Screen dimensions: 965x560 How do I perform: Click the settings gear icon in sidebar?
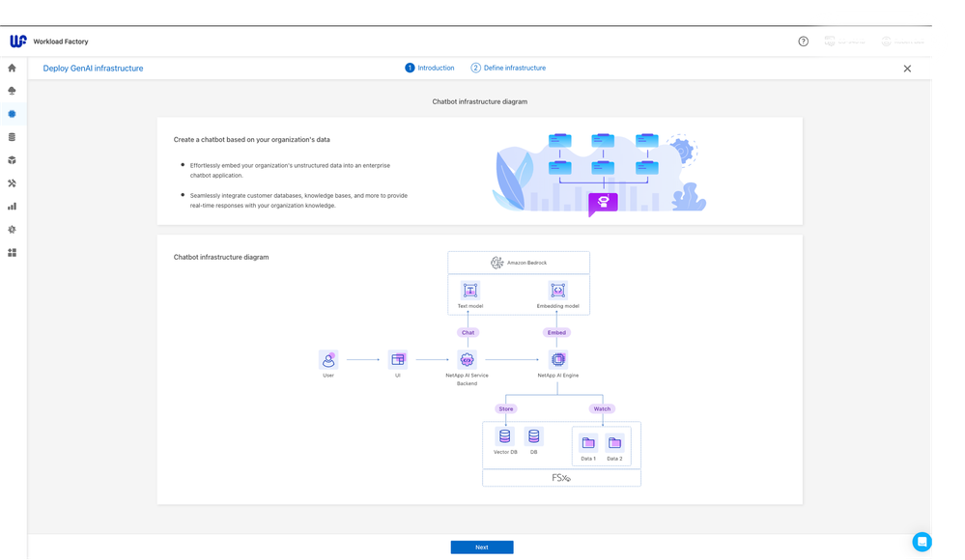[13, 229]
